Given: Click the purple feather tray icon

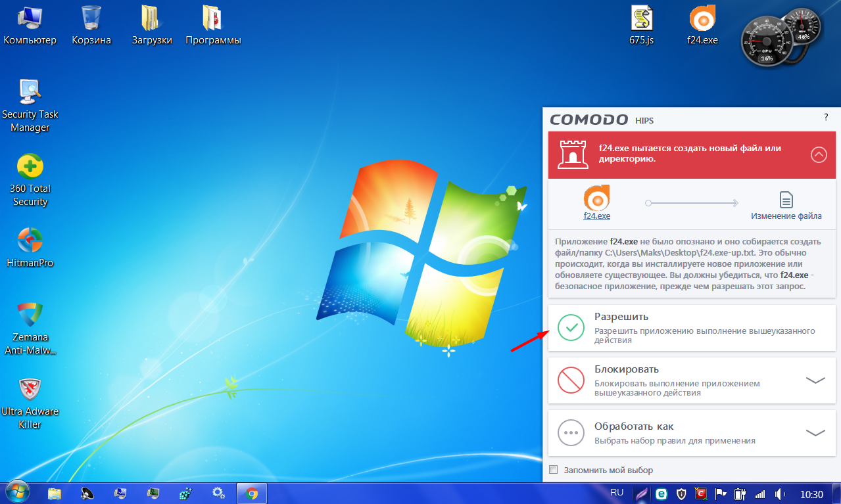Looking at the screenshot, I should click(641, 494).
